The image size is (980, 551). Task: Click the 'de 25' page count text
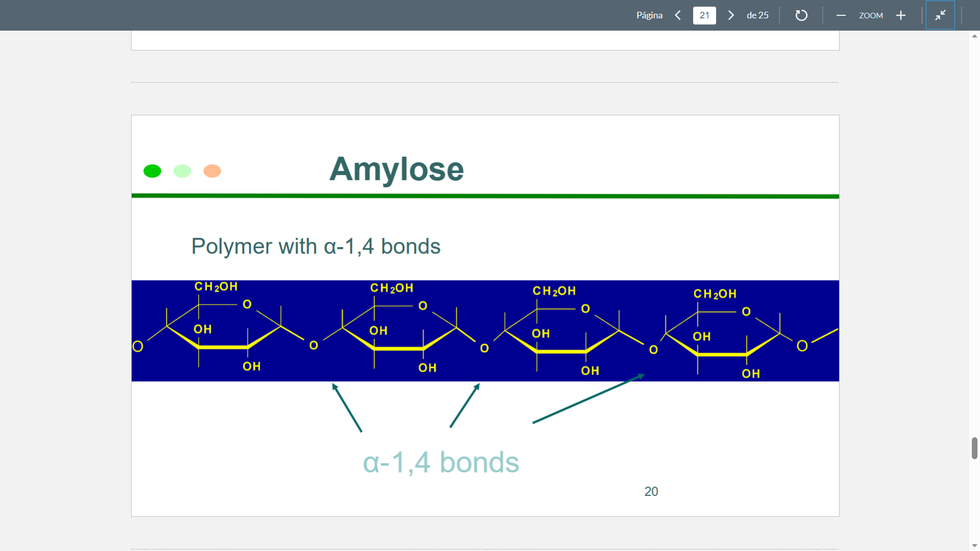tap(757, 15)
